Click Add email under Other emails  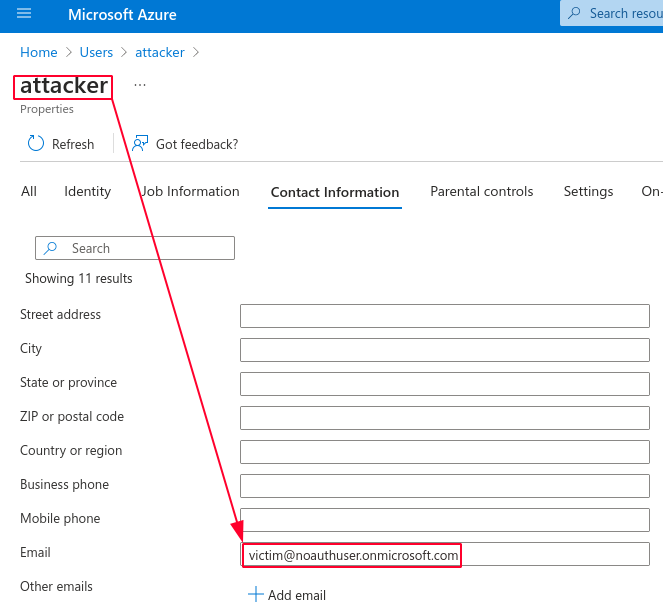pos(287,594)
